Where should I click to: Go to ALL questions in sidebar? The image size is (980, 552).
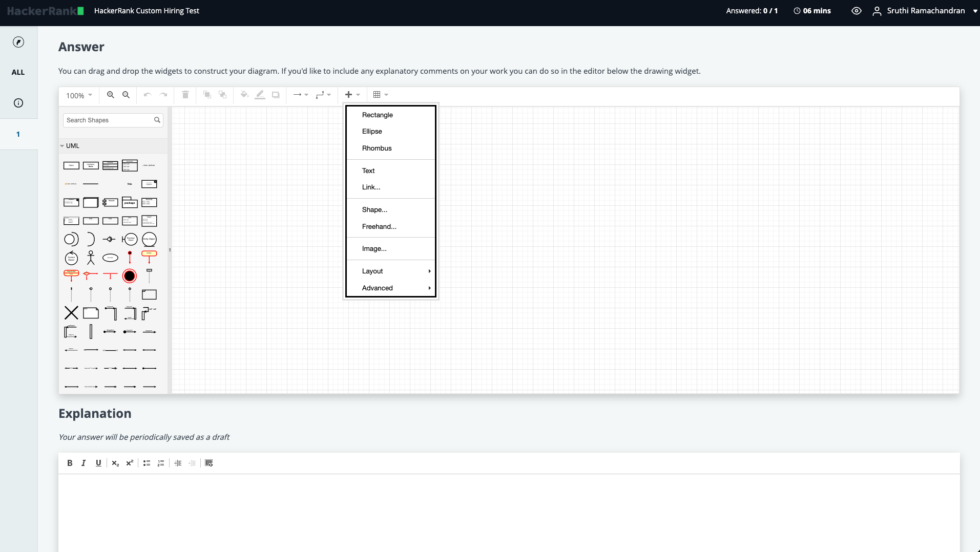[18, 72]
